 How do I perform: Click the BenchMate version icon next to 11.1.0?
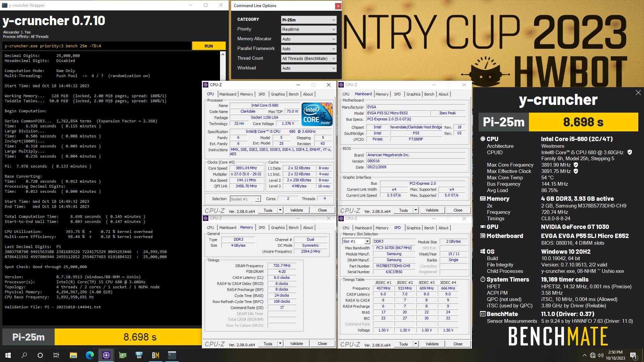coord(483,314)
